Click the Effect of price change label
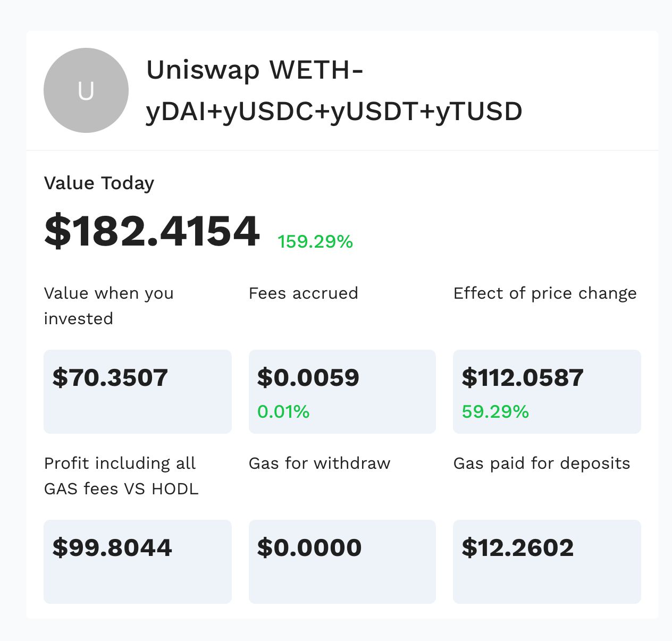 click(x=545, y=293)
